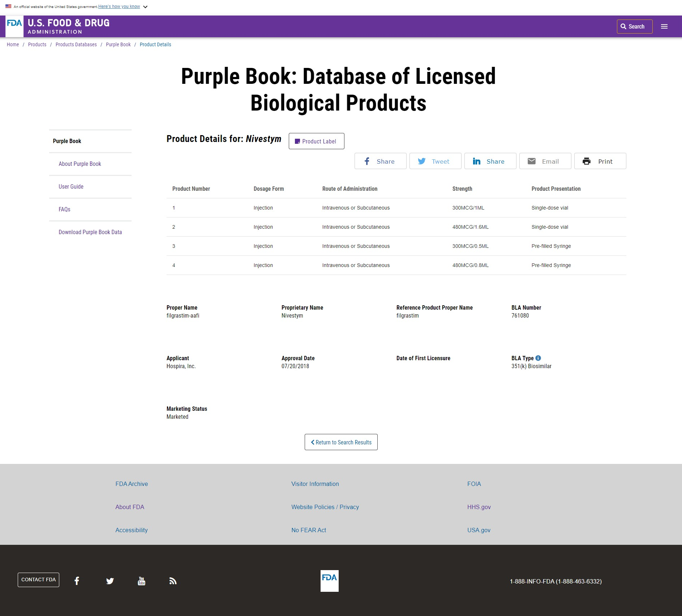Share page on Facebook
Image resolution: width=682 pixels, height=616 pixels.
point(380,161)
